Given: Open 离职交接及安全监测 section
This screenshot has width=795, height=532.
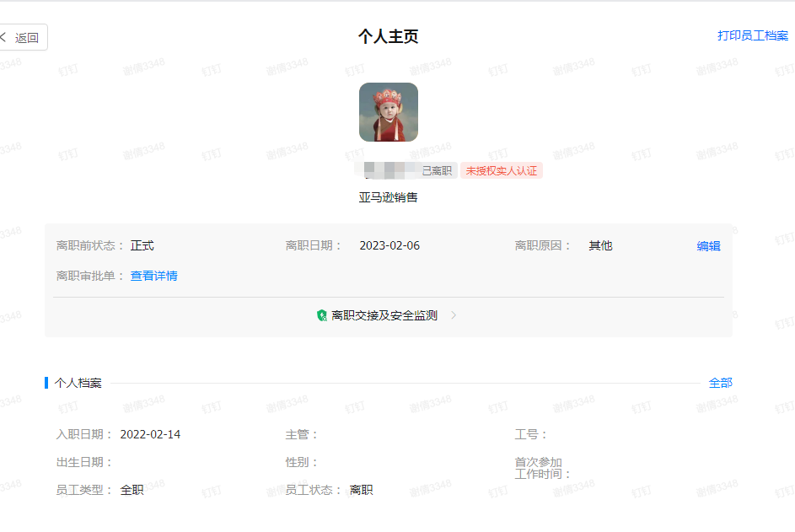Looking at the screenshot, I should tap(384, 315).
